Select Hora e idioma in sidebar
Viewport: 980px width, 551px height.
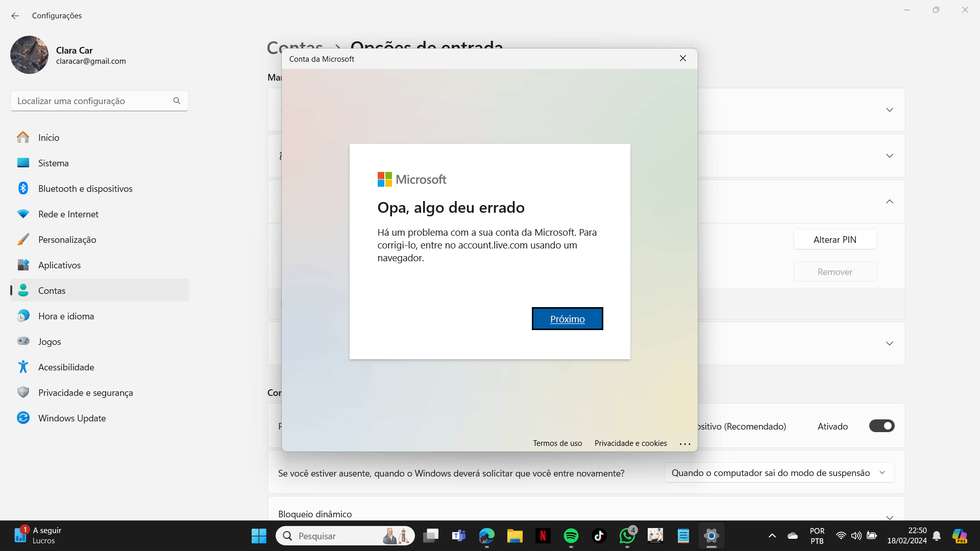66,316
